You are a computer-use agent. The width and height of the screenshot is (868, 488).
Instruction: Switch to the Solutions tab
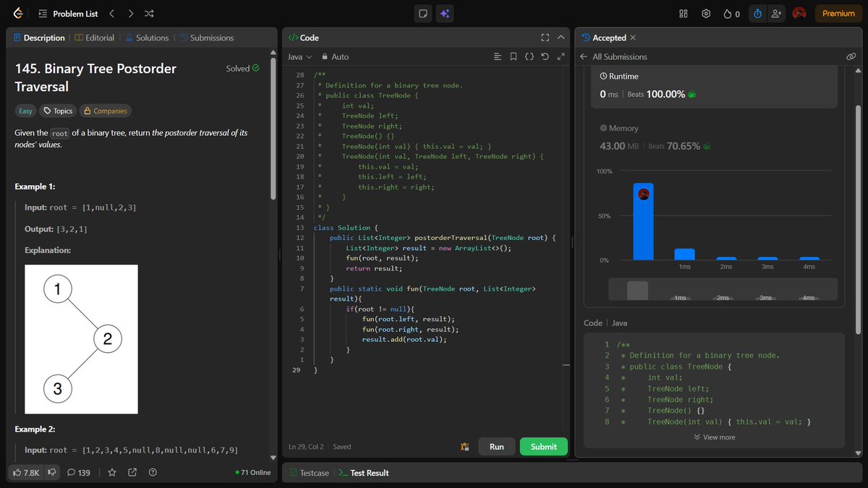pos(147,38)
